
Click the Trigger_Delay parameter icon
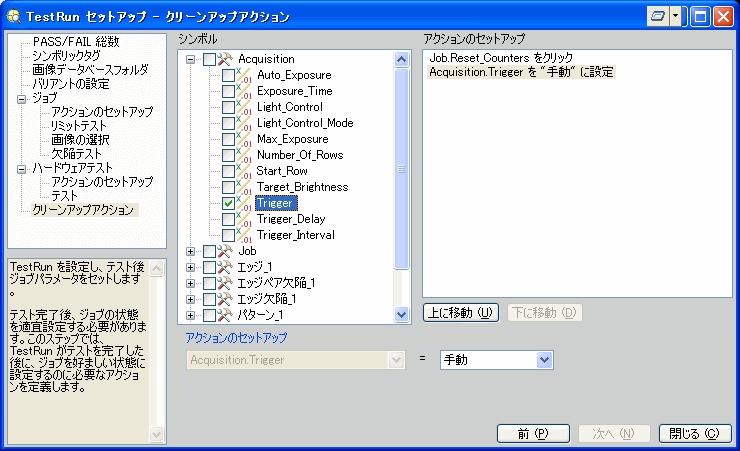[245, 220]
